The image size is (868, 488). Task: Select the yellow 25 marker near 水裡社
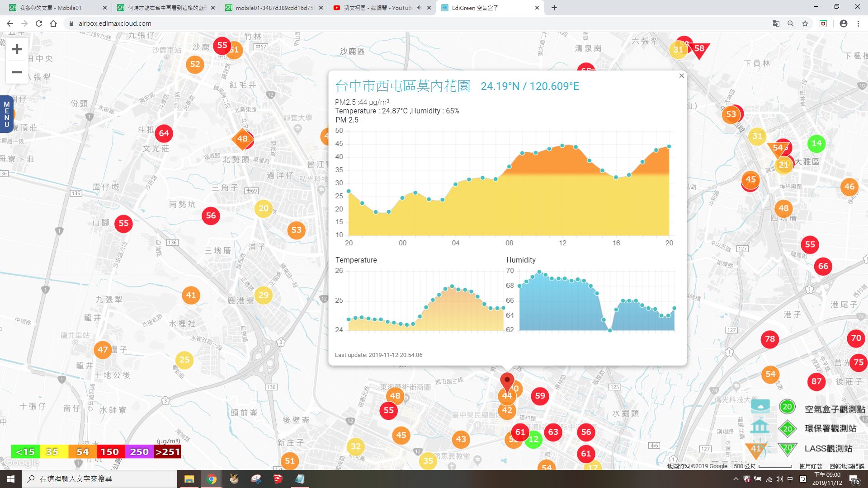point(184,360)
